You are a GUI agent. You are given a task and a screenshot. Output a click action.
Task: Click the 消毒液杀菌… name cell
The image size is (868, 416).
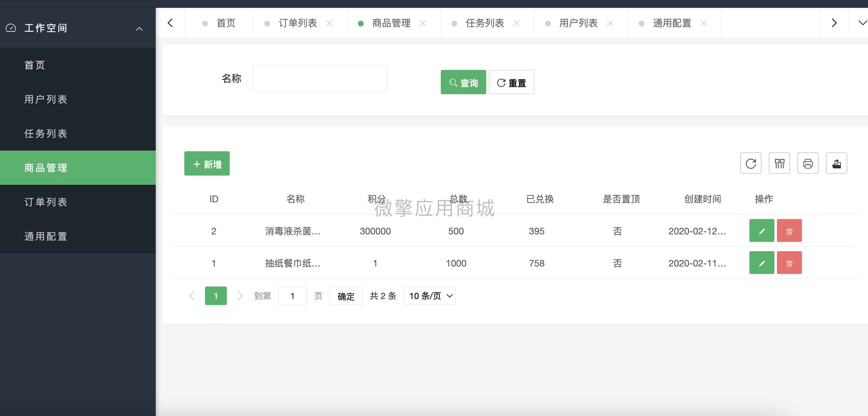293,231
